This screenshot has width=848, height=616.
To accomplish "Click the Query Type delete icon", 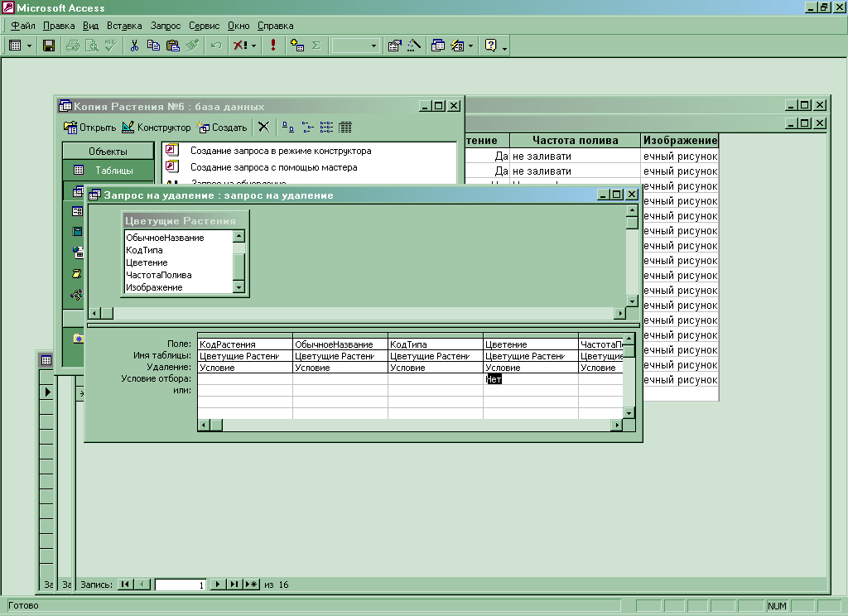I will [x=239, y=46].
